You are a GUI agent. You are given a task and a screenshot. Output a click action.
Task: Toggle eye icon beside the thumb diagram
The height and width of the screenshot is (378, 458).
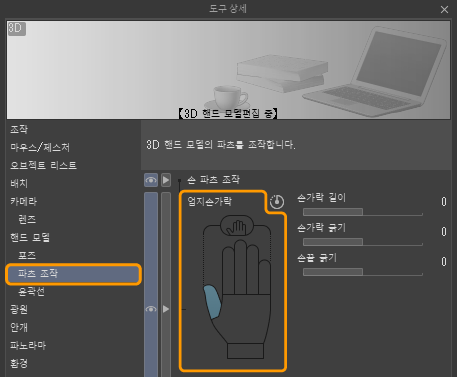151,309
